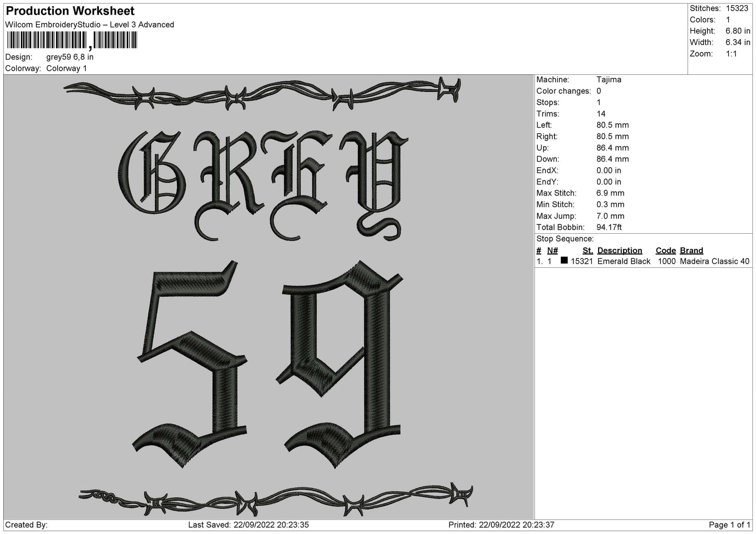
Task: Click the 'Page 1 of 1' footer
Action: (730, 525)
